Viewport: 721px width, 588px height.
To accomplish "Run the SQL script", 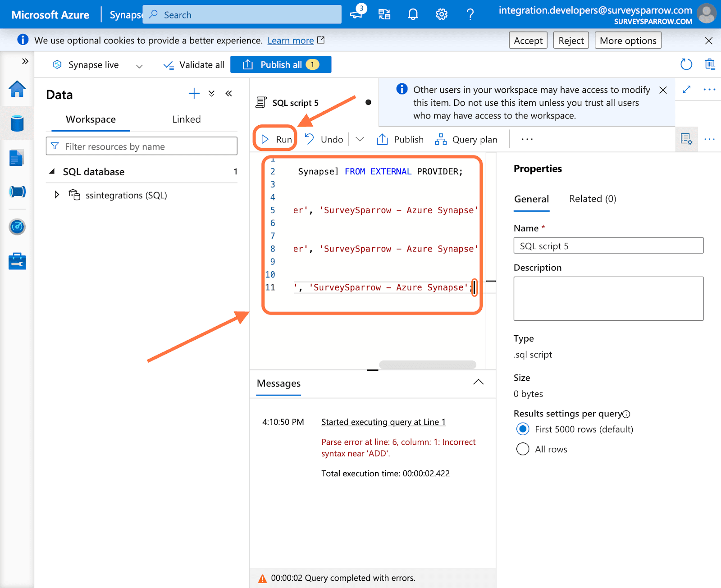I will click(x=276, y=139).
